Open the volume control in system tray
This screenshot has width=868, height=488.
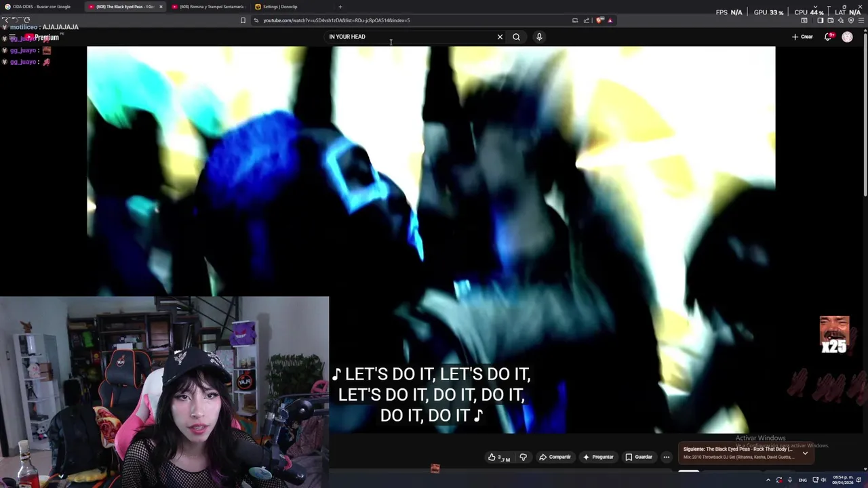pyautogui.click(x=824, y=480)
